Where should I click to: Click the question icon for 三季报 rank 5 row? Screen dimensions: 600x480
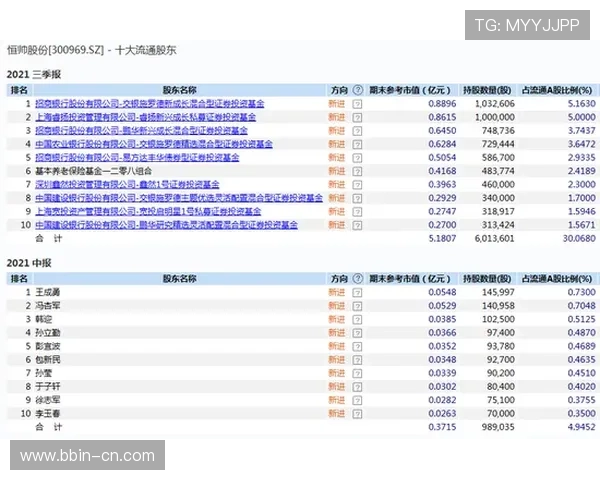(x=357, y=158)
